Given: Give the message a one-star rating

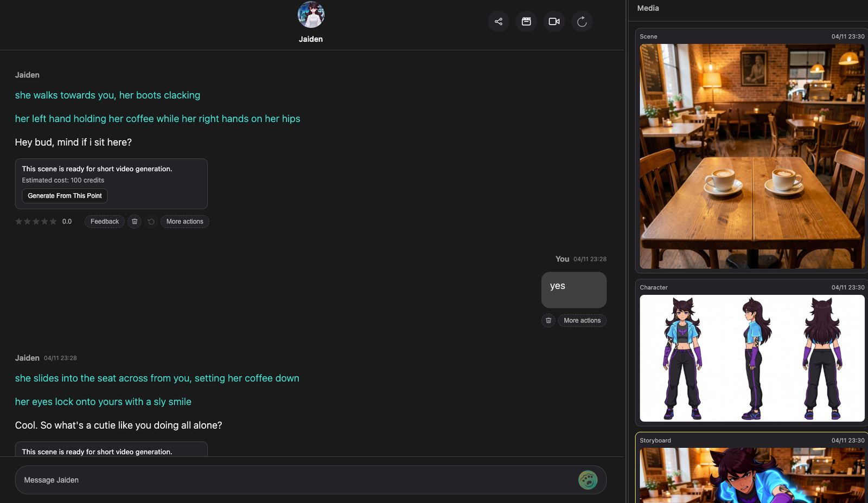Looking at the screenshot, I should pyautogui.click(x=19, y=222).
